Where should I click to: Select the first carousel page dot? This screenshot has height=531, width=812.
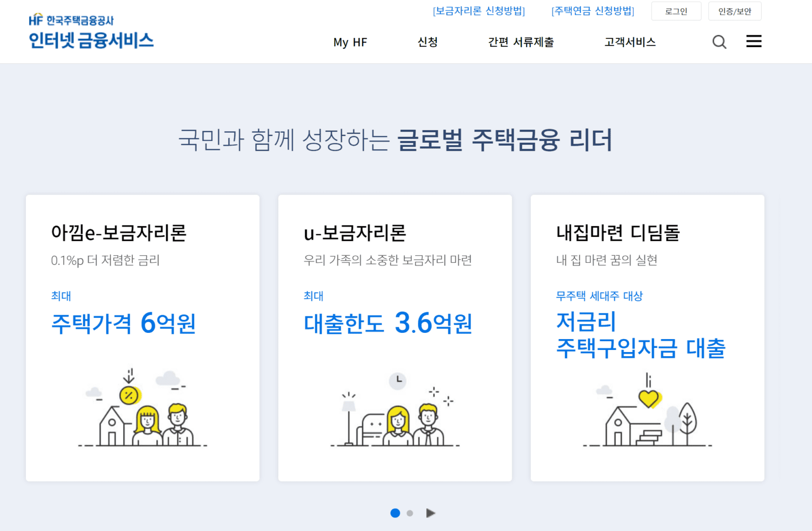tap(395, 513)
